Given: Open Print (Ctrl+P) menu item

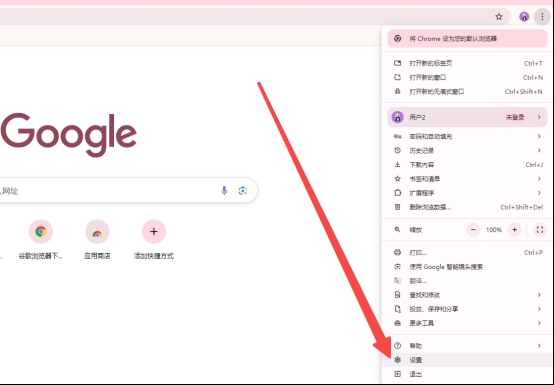Looking at the screenshot, I should click(467, 253).
